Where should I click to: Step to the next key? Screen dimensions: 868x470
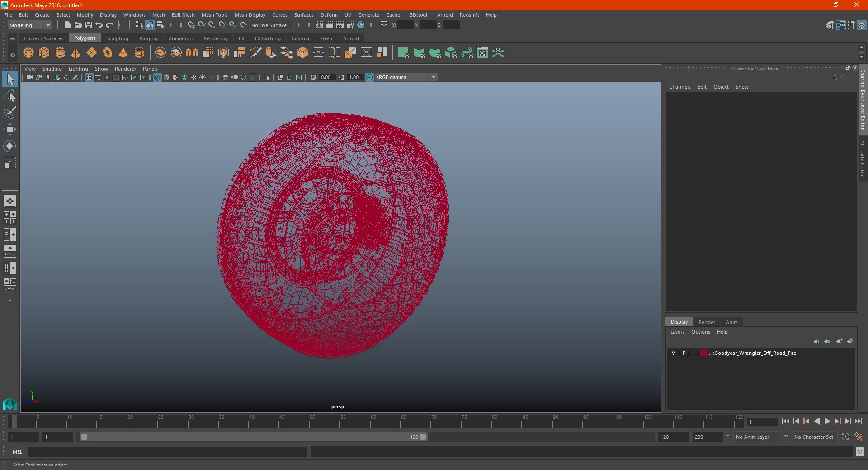point(837,421)
